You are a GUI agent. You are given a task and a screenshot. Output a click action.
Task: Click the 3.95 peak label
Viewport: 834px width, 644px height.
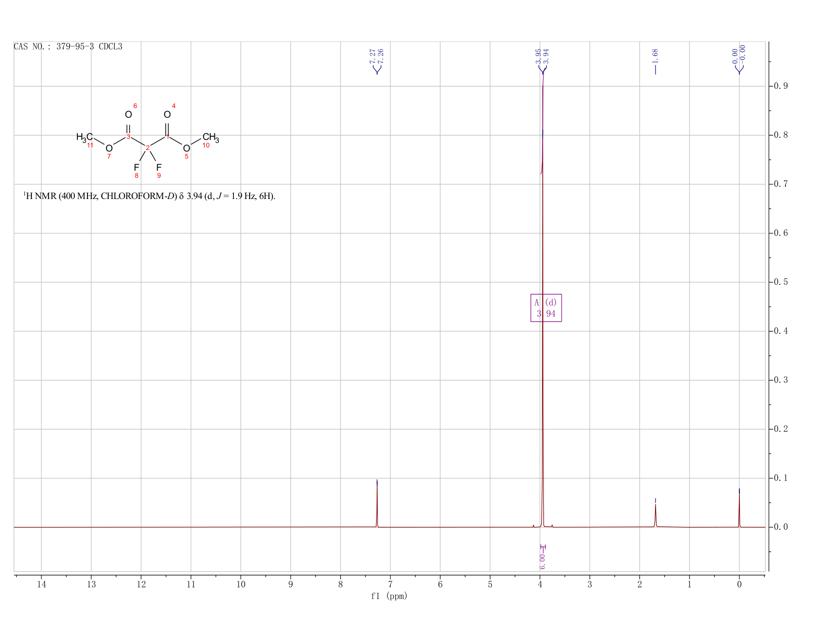pyautogui.click(x=539, y=55)
